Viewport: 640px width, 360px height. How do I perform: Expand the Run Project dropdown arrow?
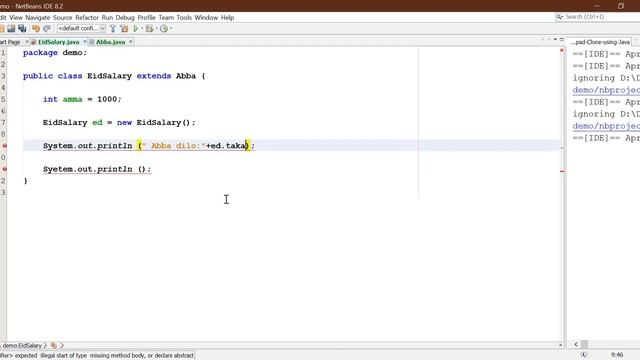pyautogui.click(x=142, y=29)
